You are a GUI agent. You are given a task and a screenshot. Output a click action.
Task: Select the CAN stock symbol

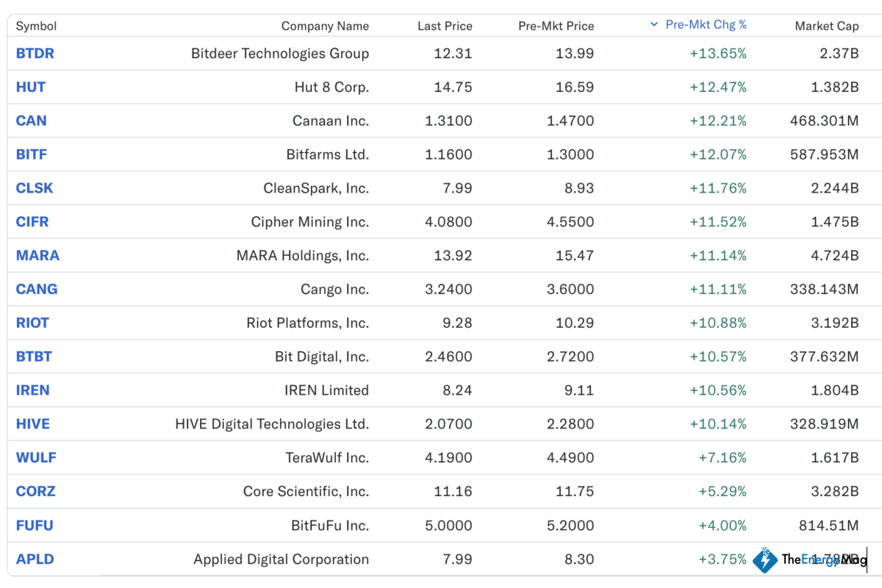32,121
